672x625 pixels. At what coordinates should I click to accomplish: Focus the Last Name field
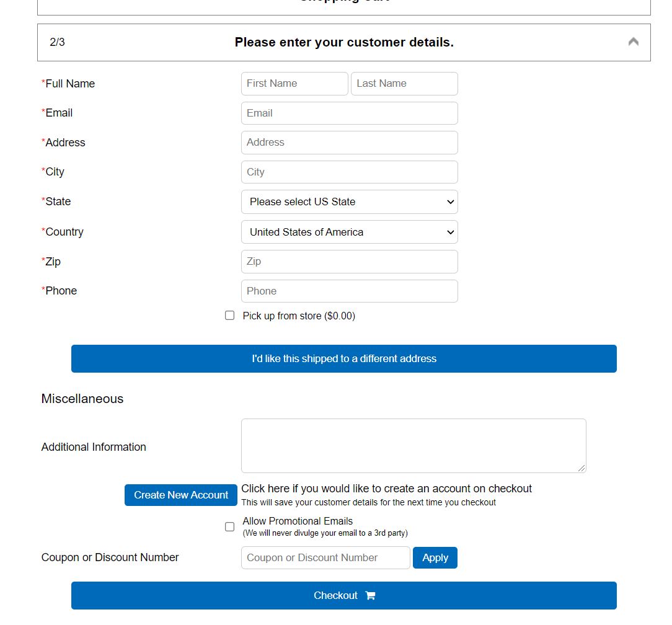404,84
